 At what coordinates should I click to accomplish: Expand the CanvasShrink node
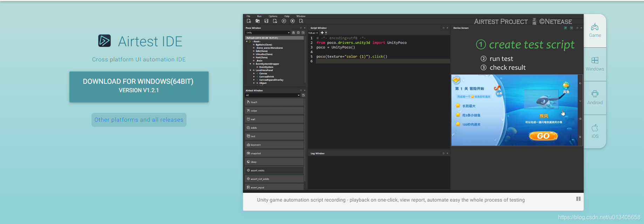254,77
